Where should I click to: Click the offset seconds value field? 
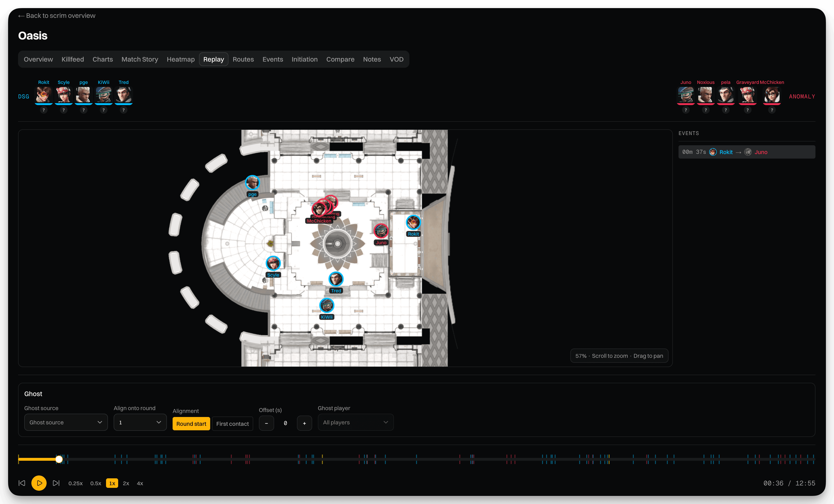pyautogui.click(x=285, y=423)
